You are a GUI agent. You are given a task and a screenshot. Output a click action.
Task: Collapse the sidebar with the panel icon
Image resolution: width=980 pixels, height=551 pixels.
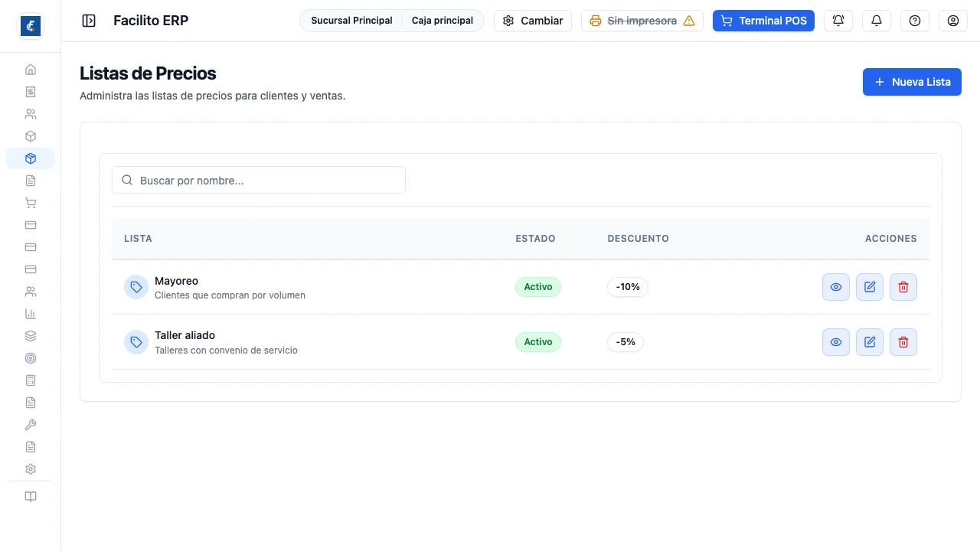(x=89, y=21)
